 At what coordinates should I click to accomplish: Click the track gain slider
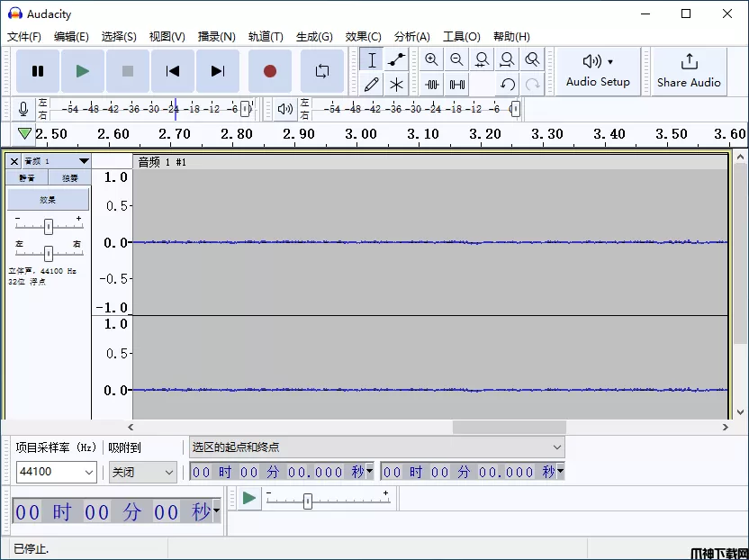(49, 227)
